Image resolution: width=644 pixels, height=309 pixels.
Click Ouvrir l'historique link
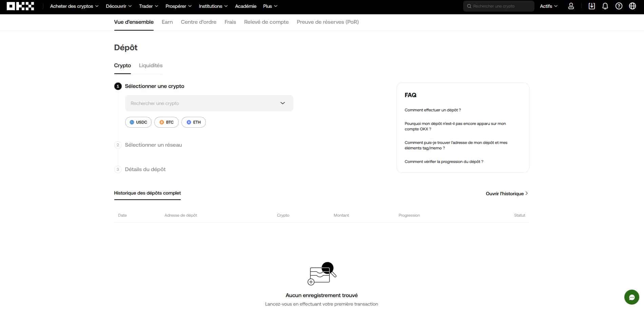507,194
